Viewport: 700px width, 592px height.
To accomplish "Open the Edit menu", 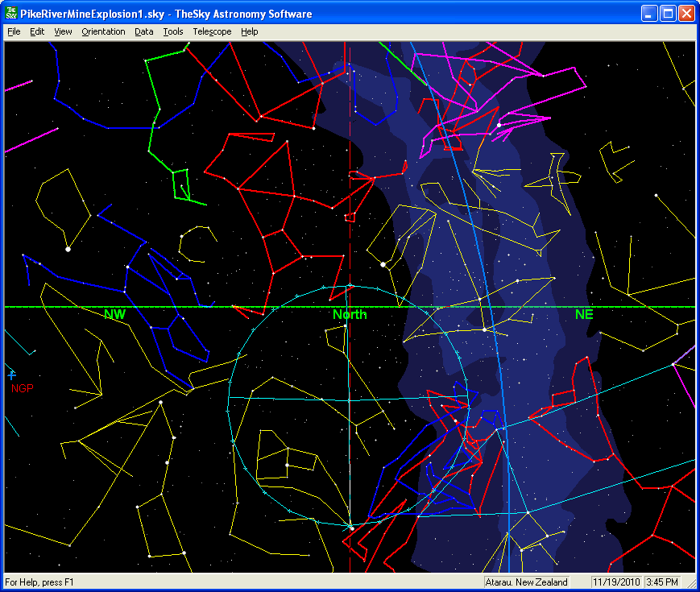I will [x=37, y=31].
